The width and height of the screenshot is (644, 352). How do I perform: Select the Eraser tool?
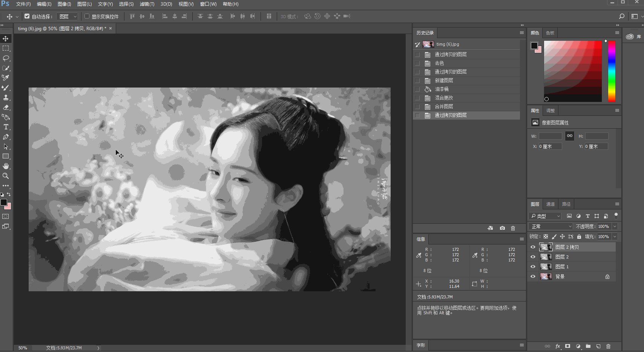[x=6, y=107]
